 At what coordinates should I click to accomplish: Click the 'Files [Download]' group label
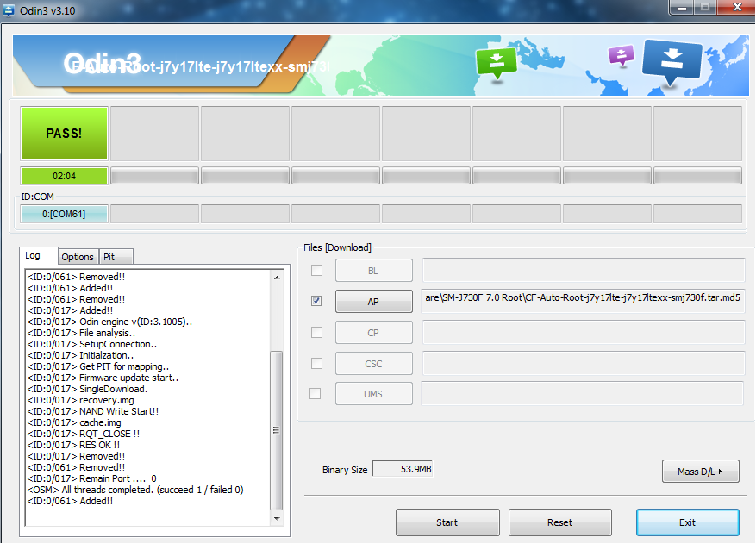coord(338,247)
